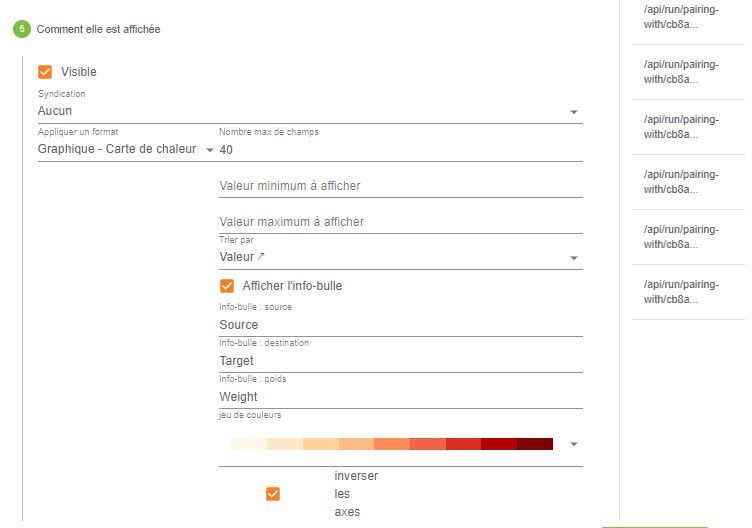Image resolution: width=752 pixels, height=528 pixels.
Task: Click the darkest red segment of color scale
Action: (535, 444)
